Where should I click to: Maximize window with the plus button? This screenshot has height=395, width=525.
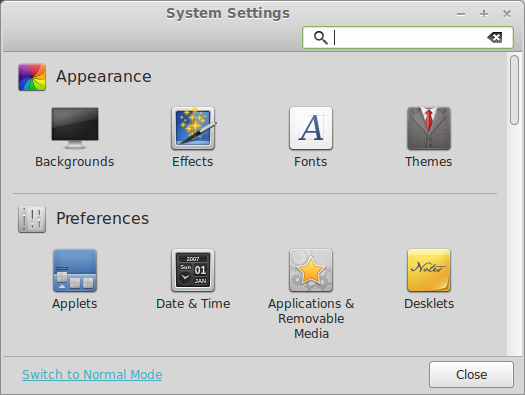[x=484, y=14]
